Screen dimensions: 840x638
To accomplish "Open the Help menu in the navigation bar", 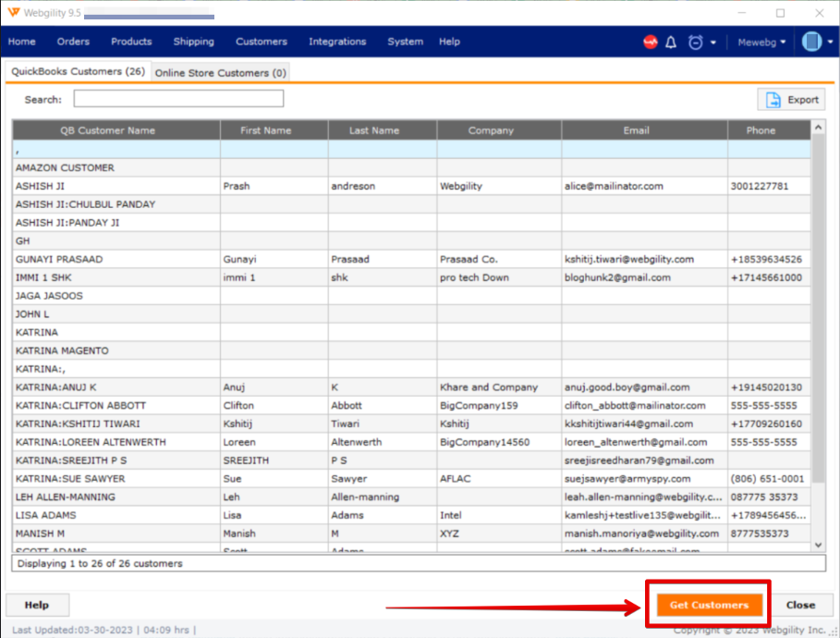I will click(x=449, y=42).
